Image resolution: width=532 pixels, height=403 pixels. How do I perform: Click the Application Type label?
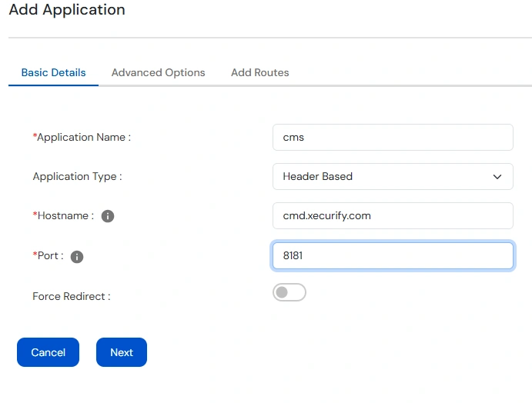[77, 177]
